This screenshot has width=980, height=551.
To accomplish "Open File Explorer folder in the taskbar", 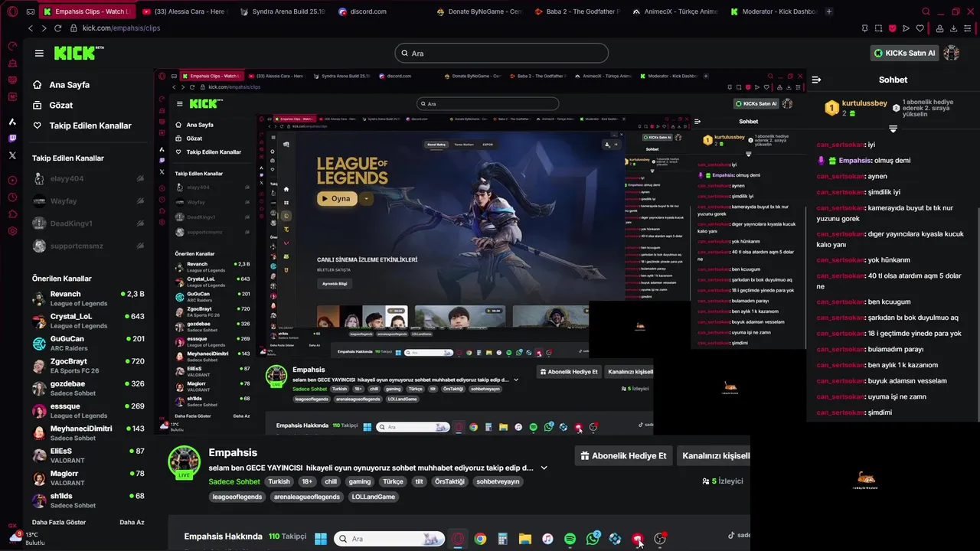I will coord(525,539).
